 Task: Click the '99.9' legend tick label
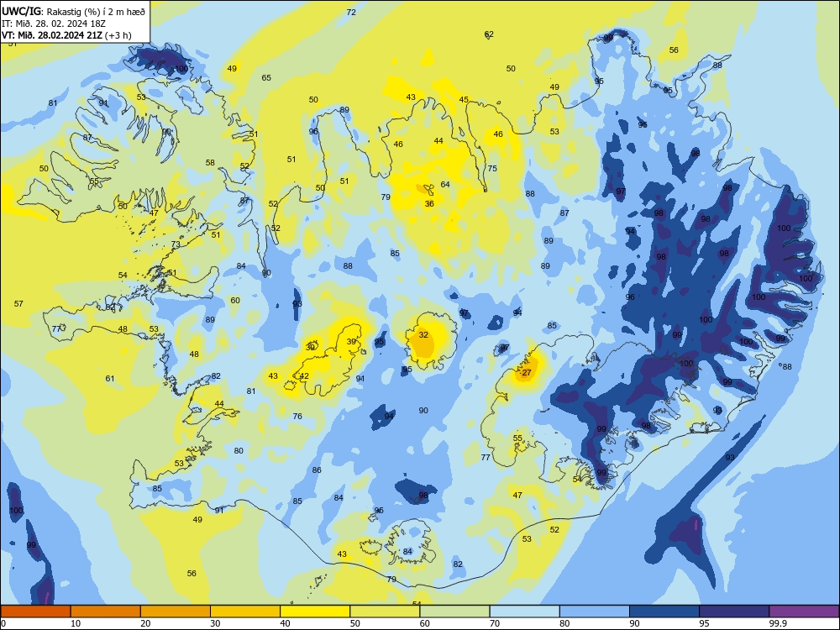[x=777, y=623]
